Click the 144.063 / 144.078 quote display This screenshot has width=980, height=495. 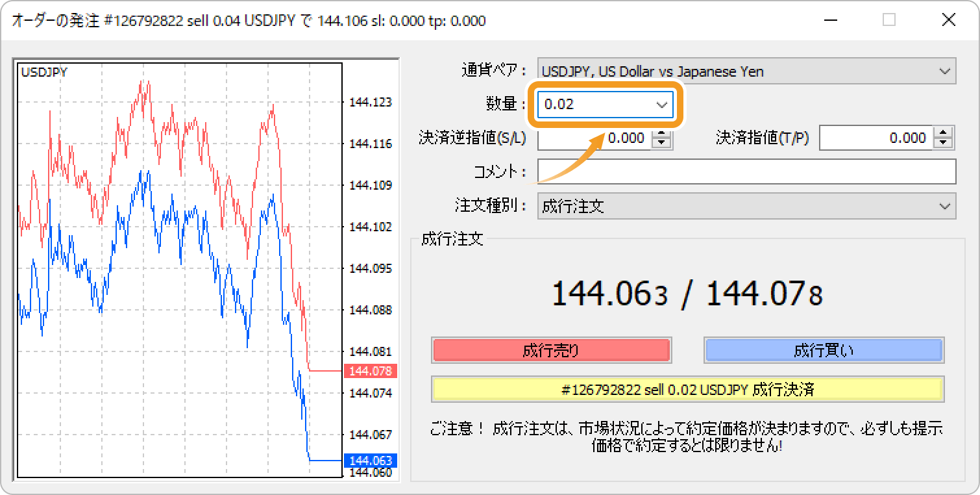[687, 294]
